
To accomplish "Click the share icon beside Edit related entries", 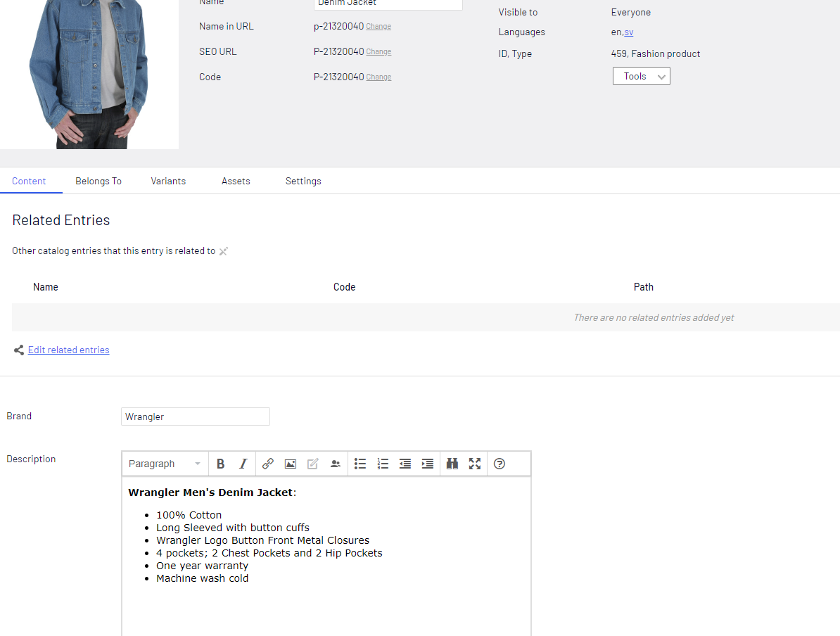I will 19,350.
